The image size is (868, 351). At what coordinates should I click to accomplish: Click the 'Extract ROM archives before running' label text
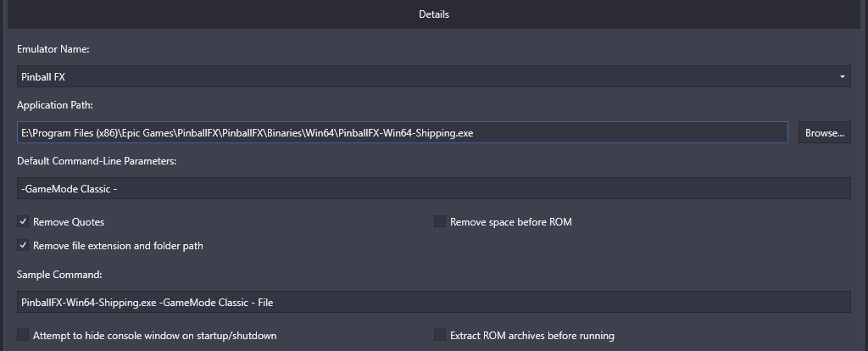[532, 336]
